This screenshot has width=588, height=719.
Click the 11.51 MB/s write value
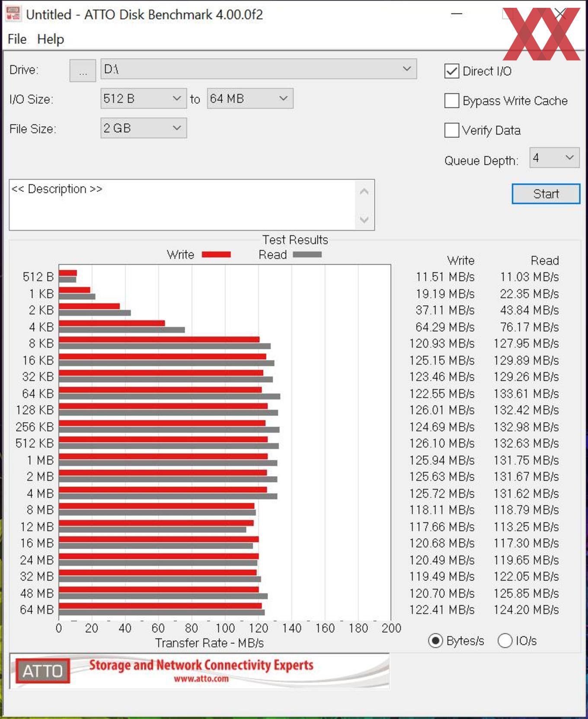point(445,277)
